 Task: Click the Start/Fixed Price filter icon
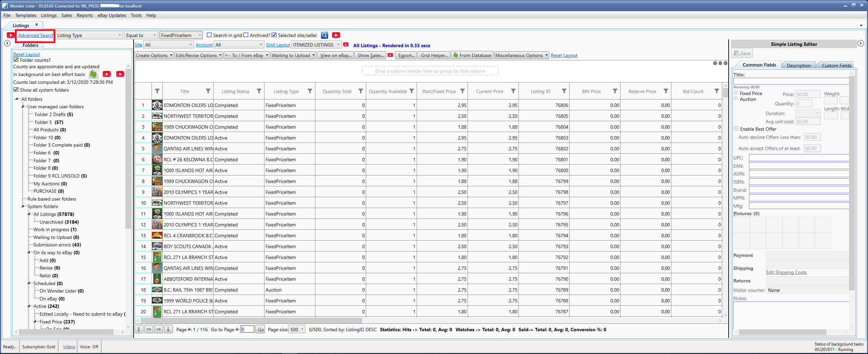click(462, 91)
